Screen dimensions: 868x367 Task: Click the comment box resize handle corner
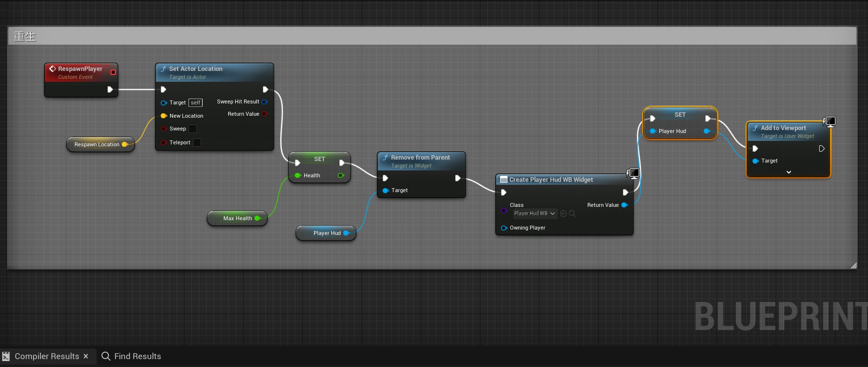coord(854,266)
